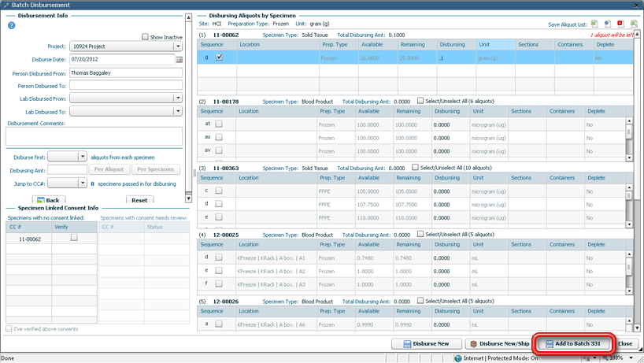The height and width of the screenshot is (363, 644).
Task: Click the Per Specimen button
Action: tap(156, 169)
